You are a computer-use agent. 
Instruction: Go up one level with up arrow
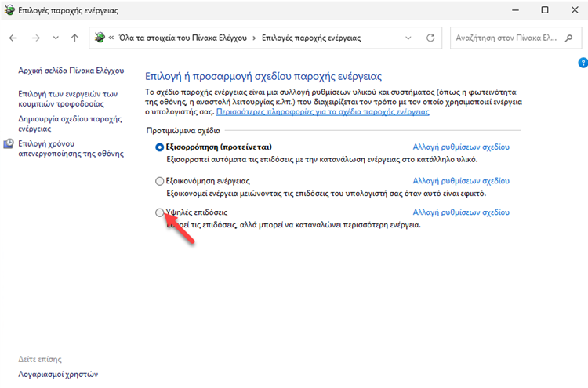(74, 38)
